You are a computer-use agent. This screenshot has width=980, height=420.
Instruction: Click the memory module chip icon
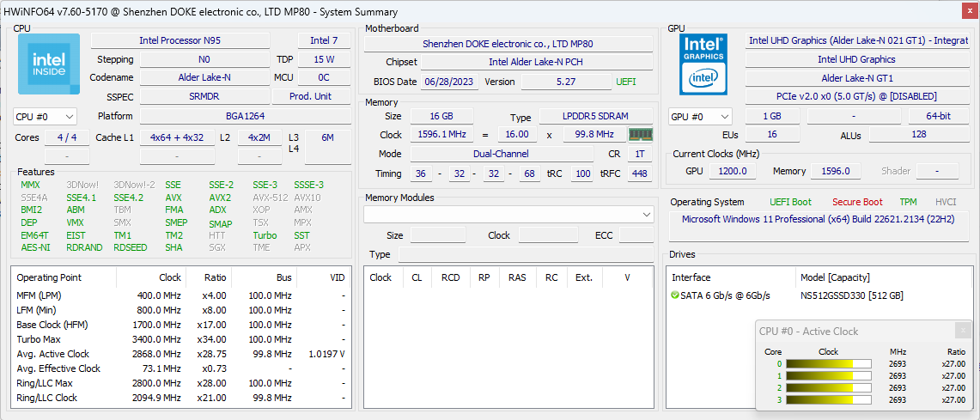(x=640, y=134)
